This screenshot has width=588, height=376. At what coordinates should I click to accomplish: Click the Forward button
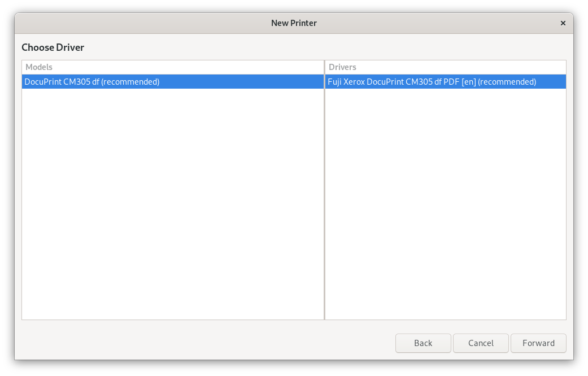coord(538,343)
